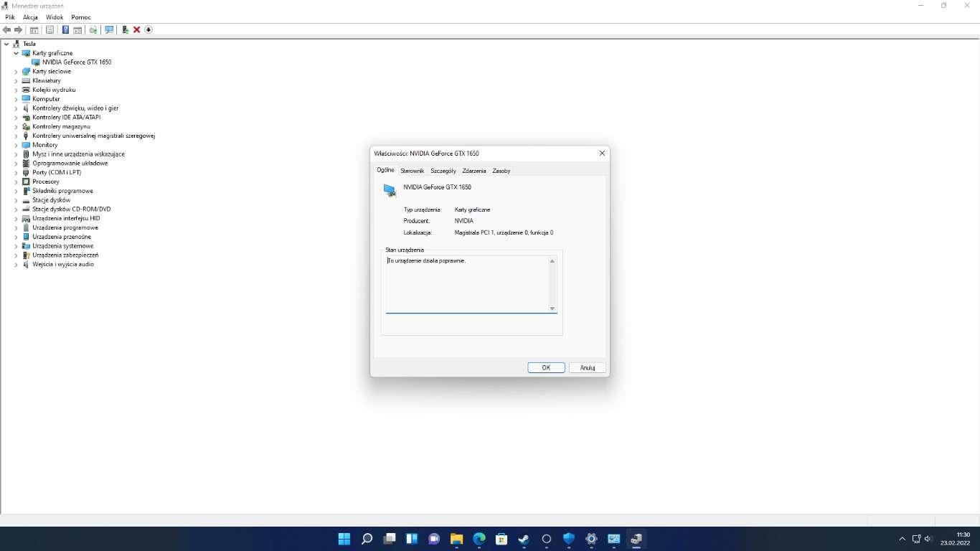The width and height of the screenshot is (980, 551).
Task: Open the Widok menu
Action: (x=55, y=17)
